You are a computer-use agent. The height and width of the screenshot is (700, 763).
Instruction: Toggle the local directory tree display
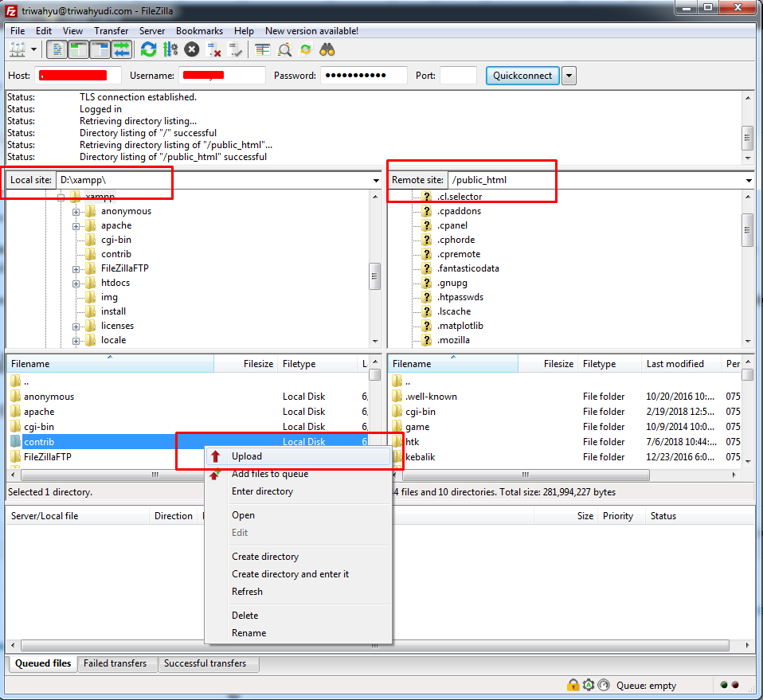(x=78, y=49)
